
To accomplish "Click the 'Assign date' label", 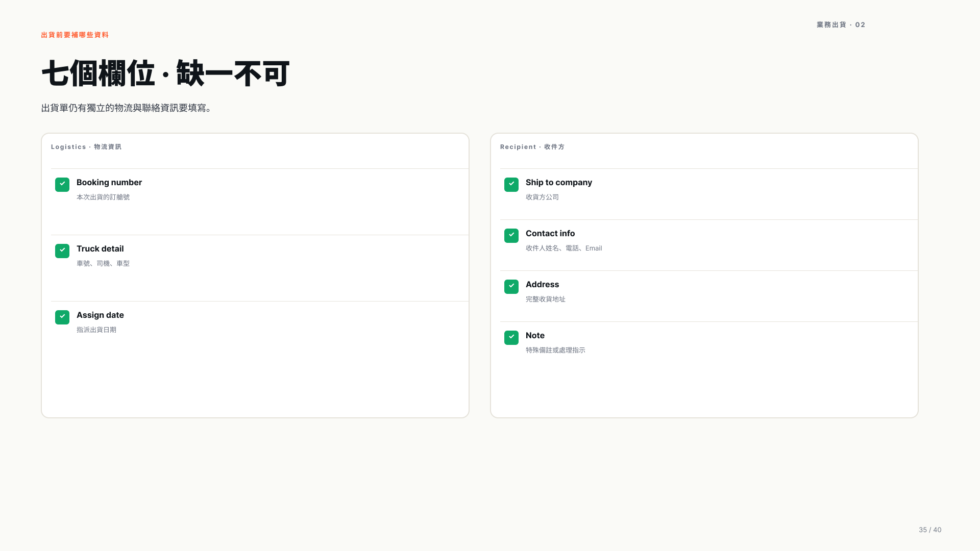I will coord(100,315).
